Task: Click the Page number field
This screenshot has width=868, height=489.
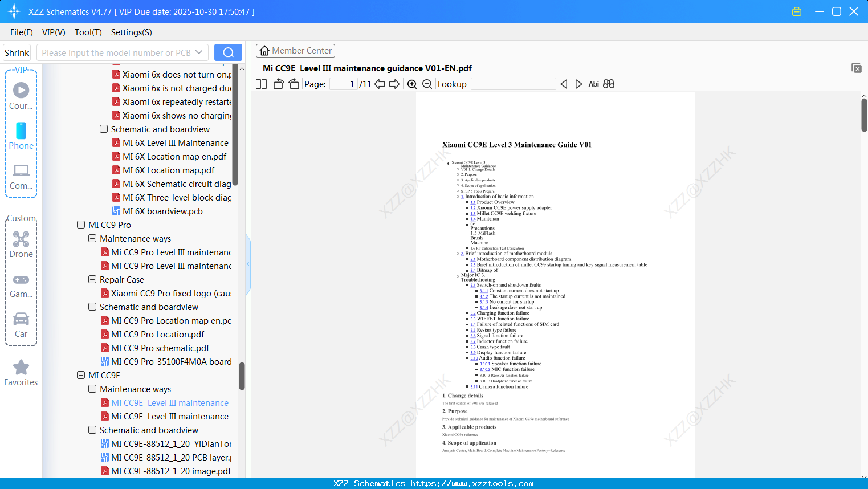Action: (344, 84)
